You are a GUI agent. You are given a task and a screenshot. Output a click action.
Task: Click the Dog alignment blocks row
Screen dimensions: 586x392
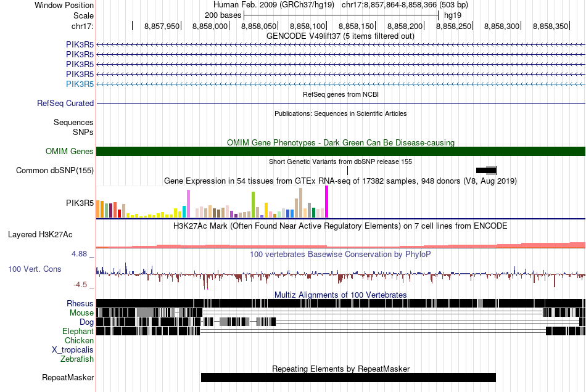click(x=341, y=322)
